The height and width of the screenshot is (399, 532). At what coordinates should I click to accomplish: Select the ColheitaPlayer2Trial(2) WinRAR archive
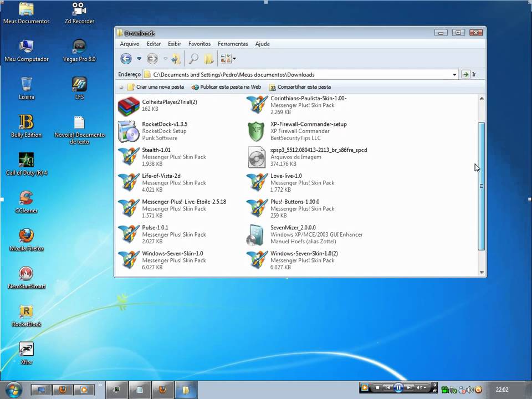click(129, 105)
